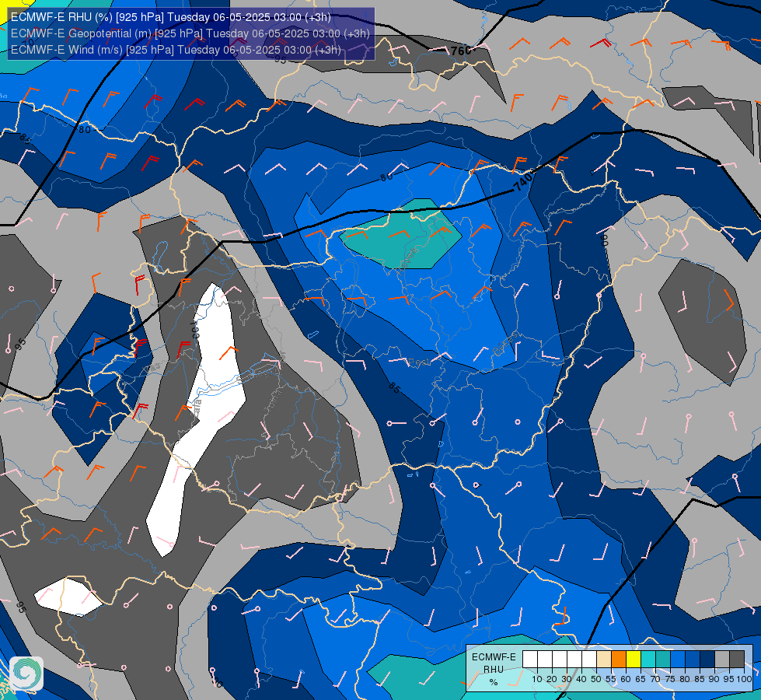Image resolution: width=761 pixels, height=700 pixels.
Task: Pick the beige 50-55 legend swatch
Action: (604, 659)
